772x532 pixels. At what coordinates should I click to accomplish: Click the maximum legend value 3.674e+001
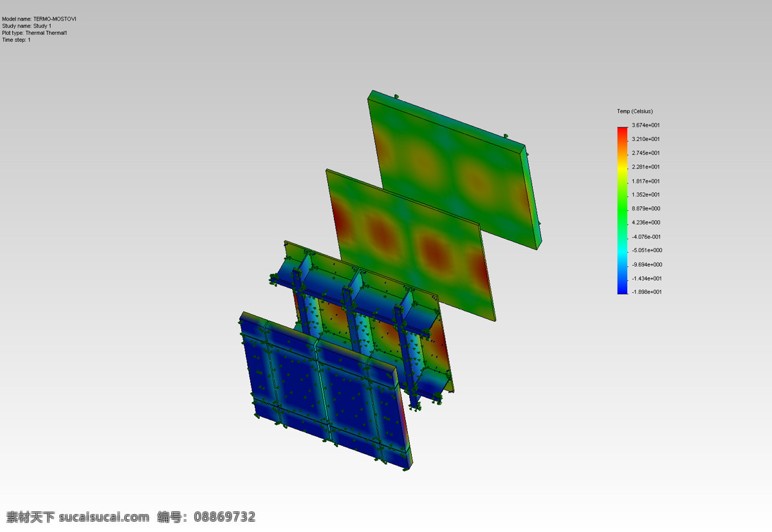pos(646,125)
